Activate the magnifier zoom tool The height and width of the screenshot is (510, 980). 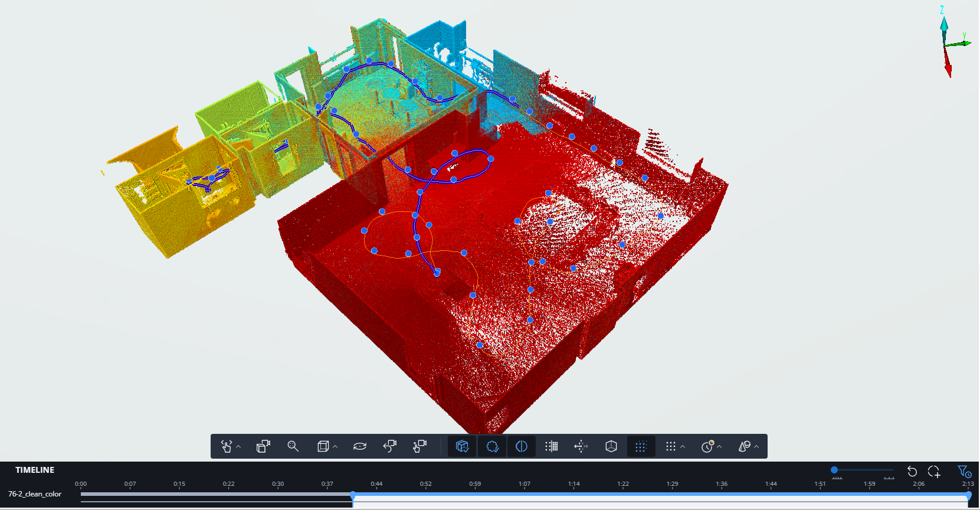coord(293,446)
